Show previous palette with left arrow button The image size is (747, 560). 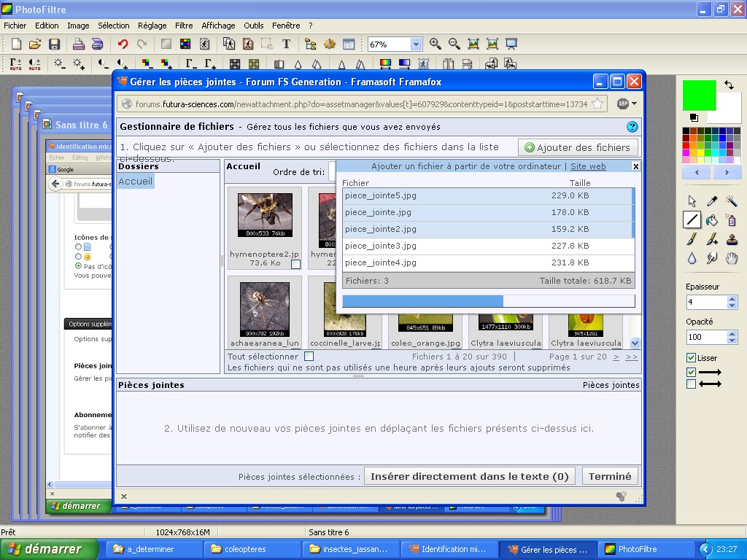click(x=697, y=172)
